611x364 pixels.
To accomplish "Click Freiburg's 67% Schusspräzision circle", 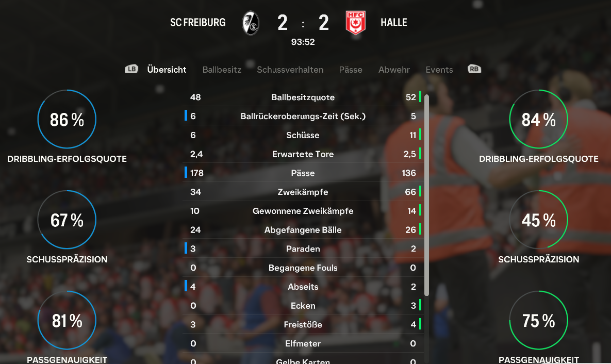I will pyautogui.click(x=67, y=220).
